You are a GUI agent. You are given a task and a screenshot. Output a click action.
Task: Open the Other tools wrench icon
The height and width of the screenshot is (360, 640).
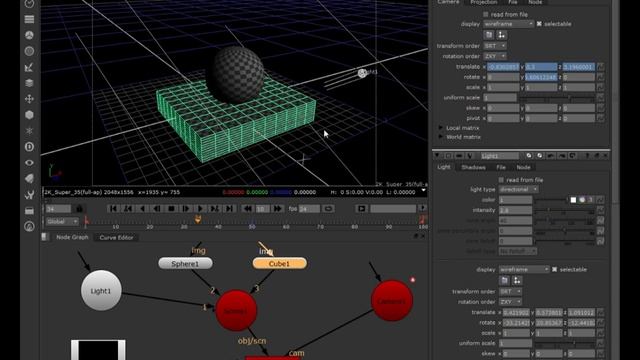click(29, 195)
